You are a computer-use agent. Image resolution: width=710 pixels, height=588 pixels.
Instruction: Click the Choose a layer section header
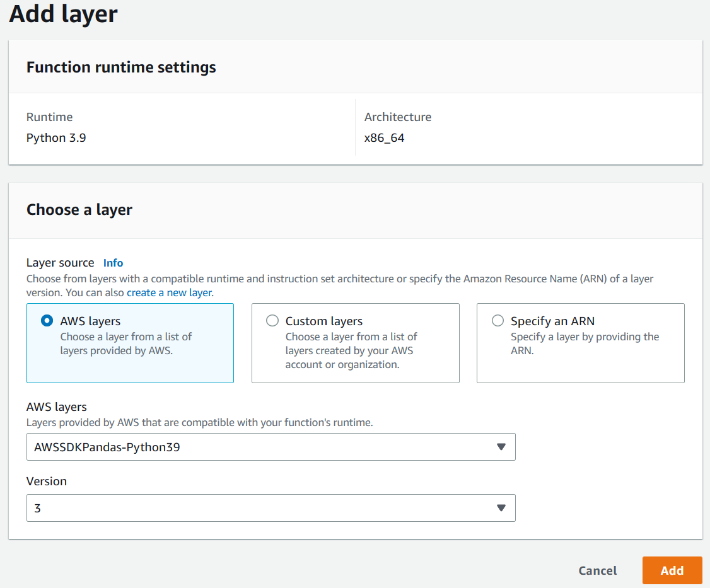coord(79,210)
